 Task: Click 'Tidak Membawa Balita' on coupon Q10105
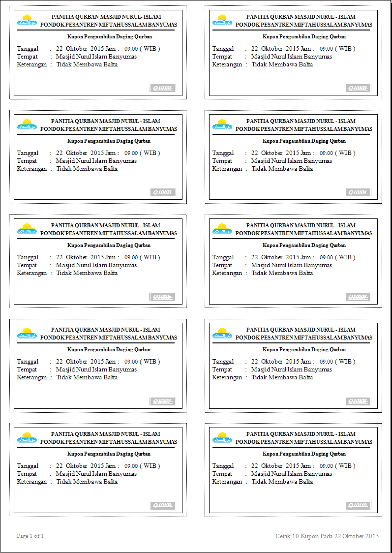(x=87, y=274)
